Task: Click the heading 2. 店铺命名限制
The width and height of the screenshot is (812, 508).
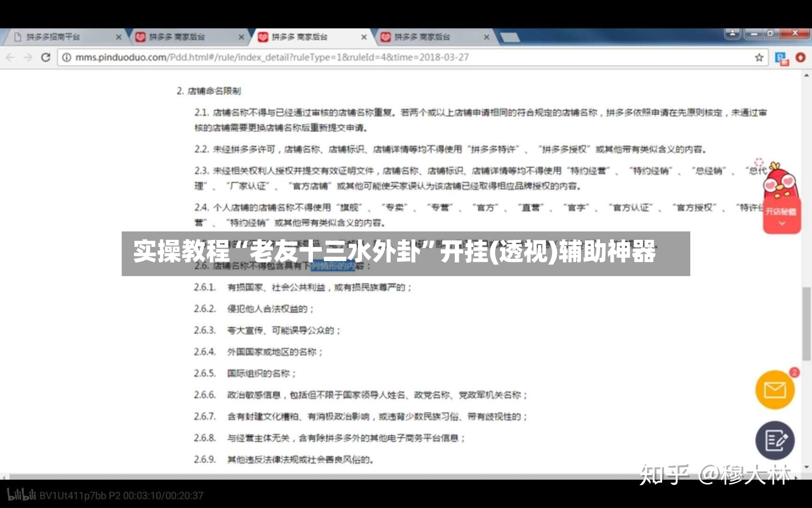Action: (209, 91)
